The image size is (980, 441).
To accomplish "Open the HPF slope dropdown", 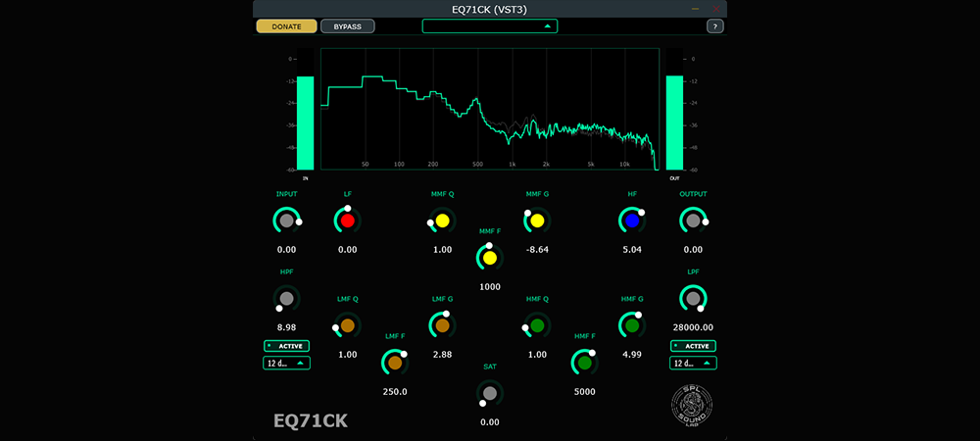I will click(286, 363).
